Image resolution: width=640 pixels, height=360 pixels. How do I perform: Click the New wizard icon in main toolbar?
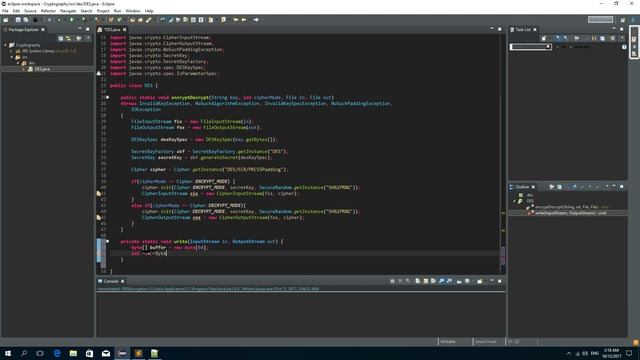[6, 20]
